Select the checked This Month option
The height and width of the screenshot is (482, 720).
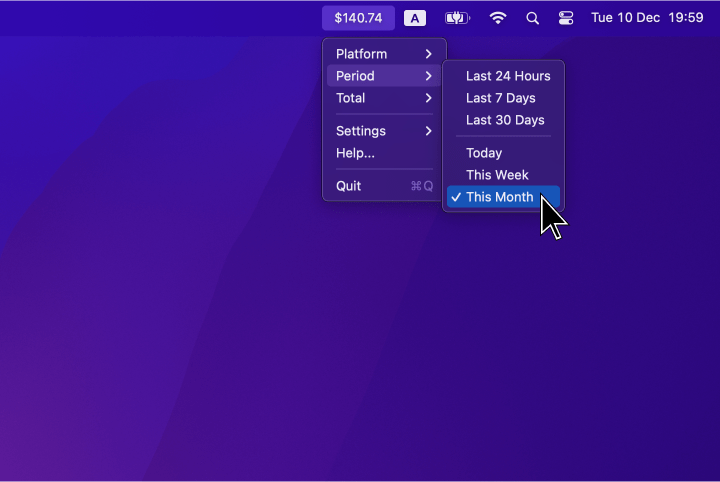click(503, 197)
